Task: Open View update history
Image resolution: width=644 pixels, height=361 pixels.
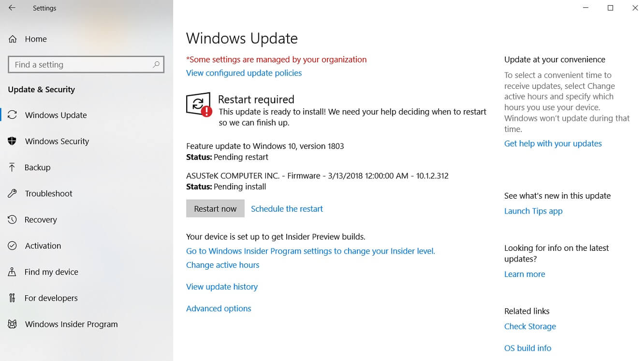Action: coord(222,287)
